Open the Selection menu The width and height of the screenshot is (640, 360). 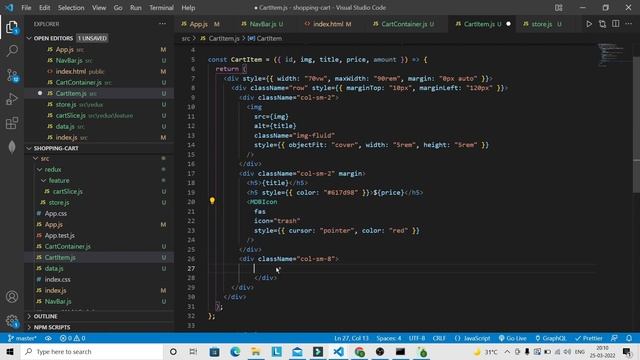[x=71, y=8]
